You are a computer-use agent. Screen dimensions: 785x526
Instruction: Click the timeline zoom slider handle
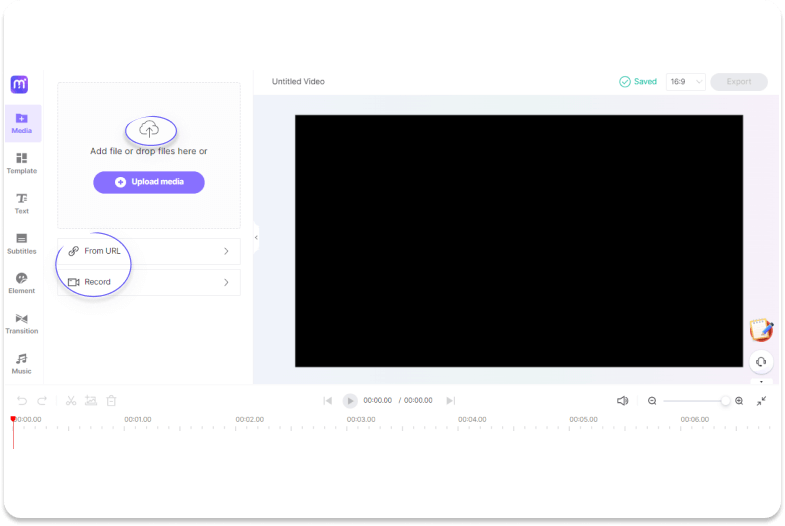pos(725,401)
